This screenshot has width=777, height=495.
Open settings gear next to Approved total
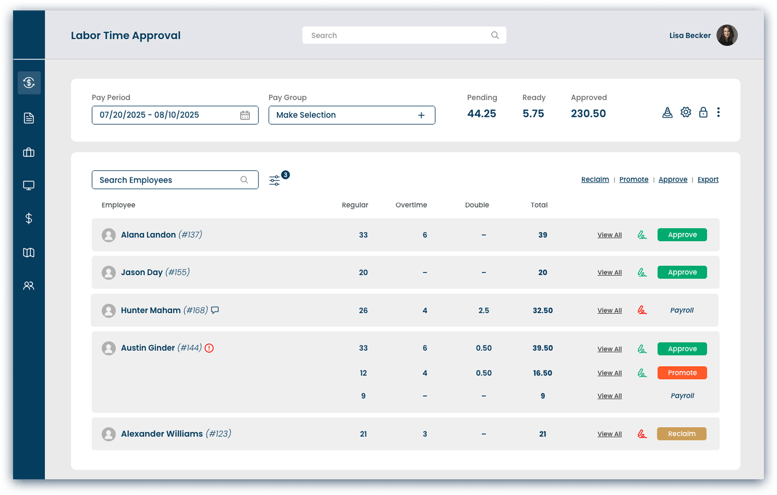[686, 113]
